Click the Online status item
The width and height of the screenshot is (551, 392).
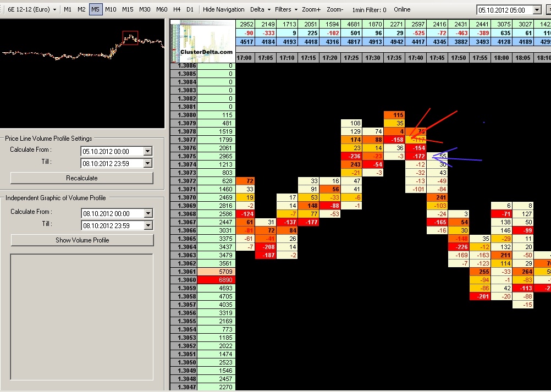(402, 9)
